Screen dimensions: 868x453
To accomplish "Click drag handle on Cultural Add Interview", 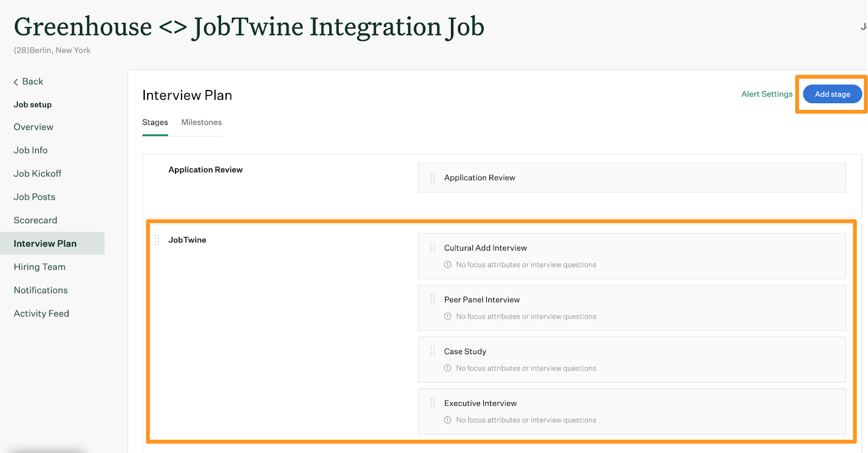I will pos(432,248).
